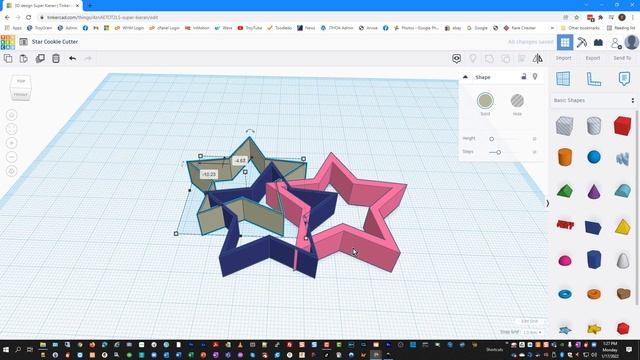
Task: Pick the red Text shape
Action: pos(565,224)
